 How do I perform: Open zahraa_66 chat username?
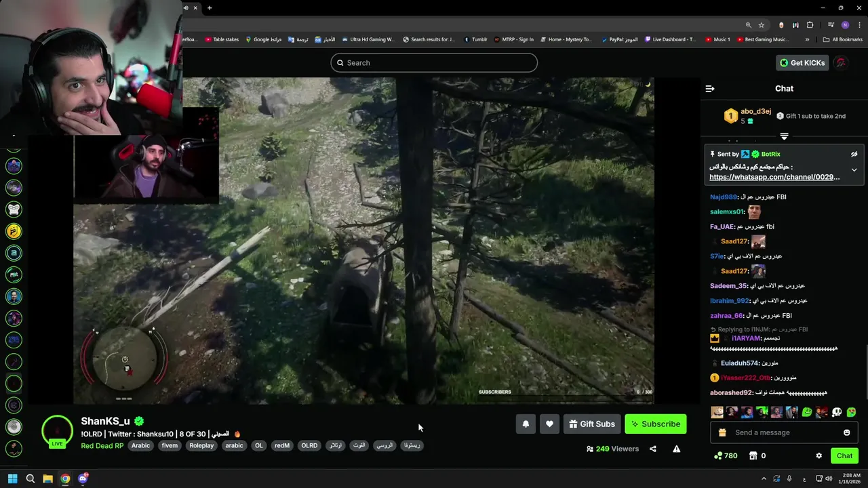[x=726, y=316]
